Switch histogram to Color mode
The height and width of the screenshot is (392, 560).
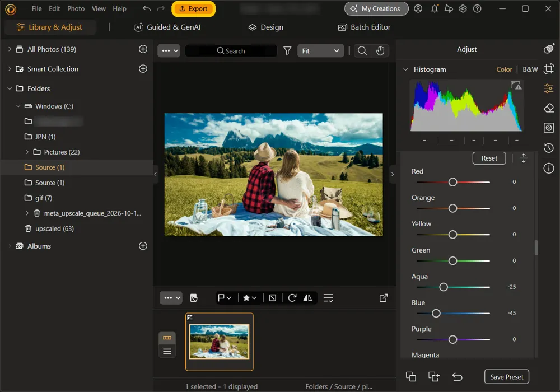tap(504, 69)
